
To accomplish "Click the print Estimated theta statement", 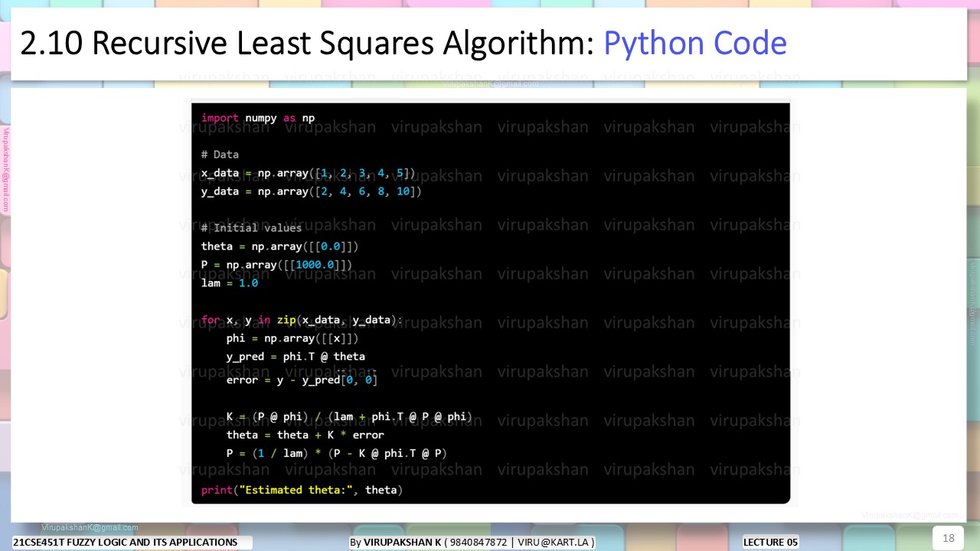I will click(x=302, y=490).
